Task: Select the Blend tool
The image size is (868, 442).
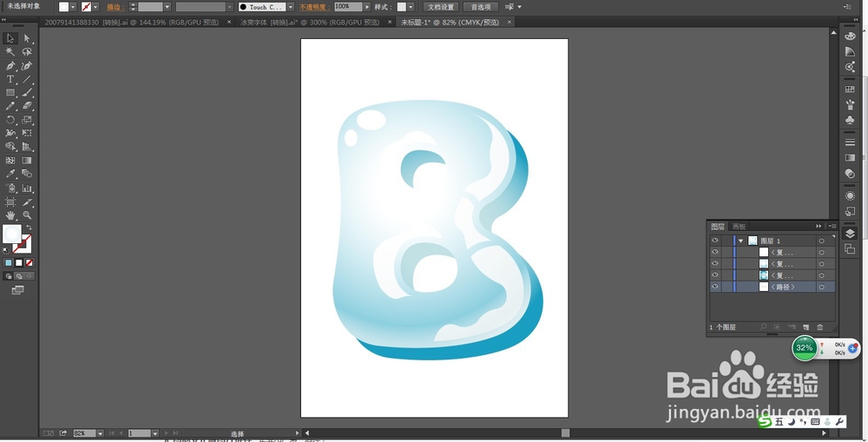Action: [x=27, y=174]
